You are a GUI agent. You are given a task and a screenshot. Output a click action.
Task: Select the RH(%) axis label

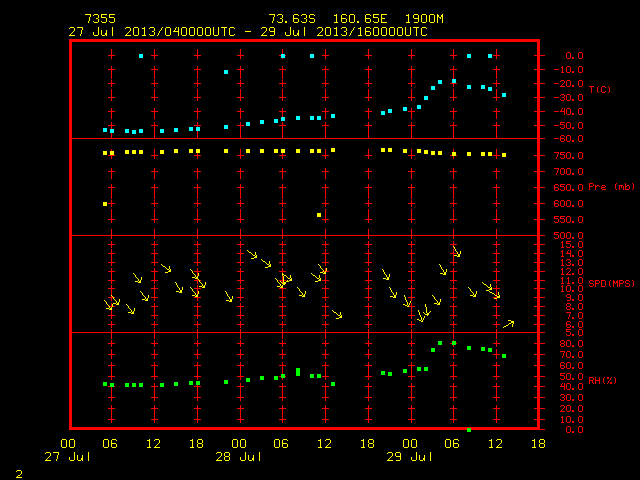coord(602,380)
